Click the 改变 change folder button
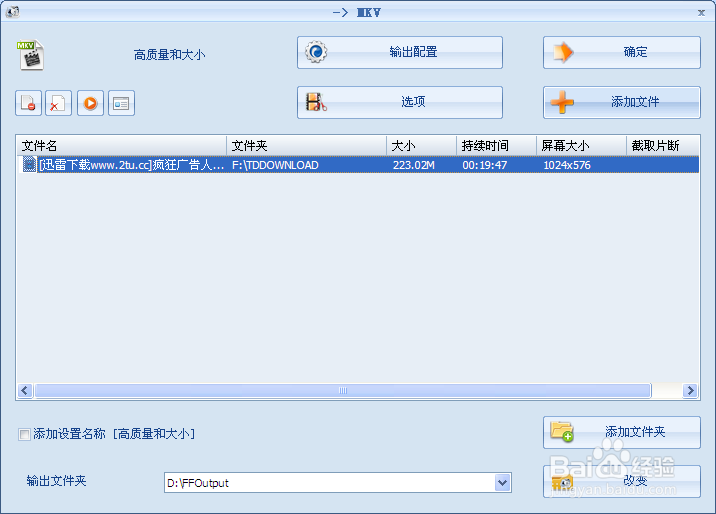This screenshot has height=514, width=716. (x=621, y=481)
